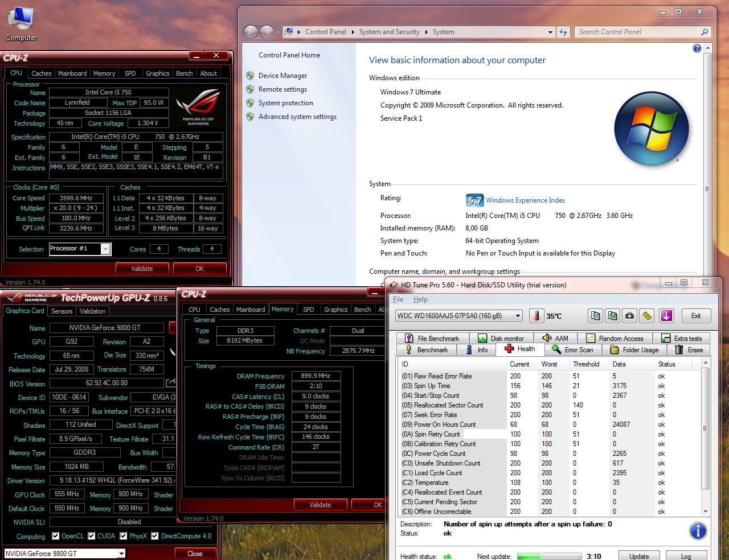Screen dimensions: 729x560
Task: Open the NVIDIA GeForce 9800 GT dropdown
Action: 121,554
